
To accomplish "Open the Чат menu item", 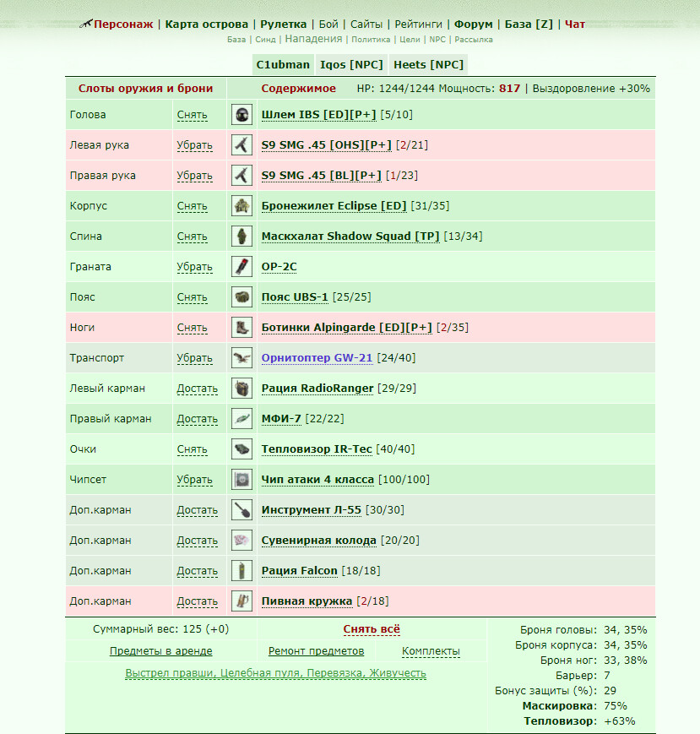I will click(574, 24).
